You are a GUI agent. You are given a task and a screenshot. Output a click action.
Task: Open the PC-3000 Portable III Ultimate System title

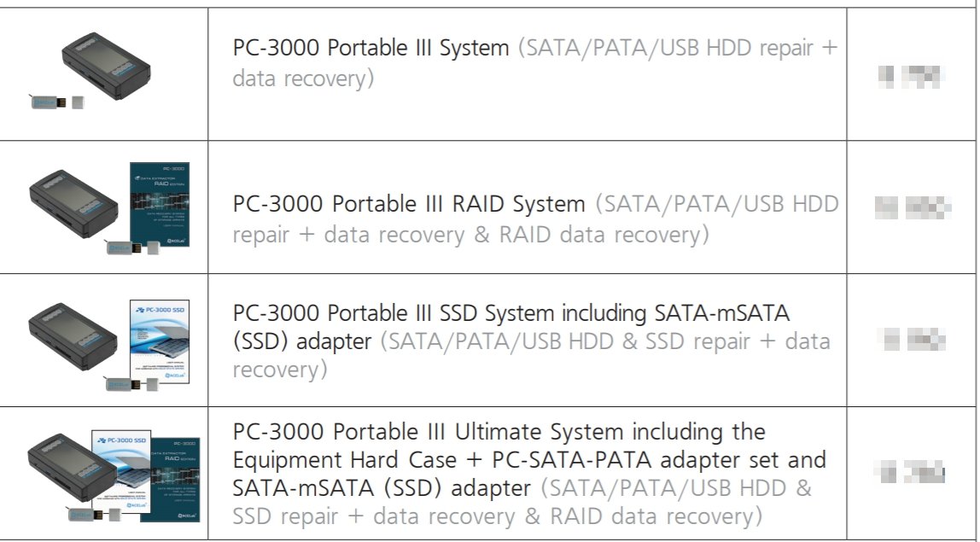coord(499,432)
